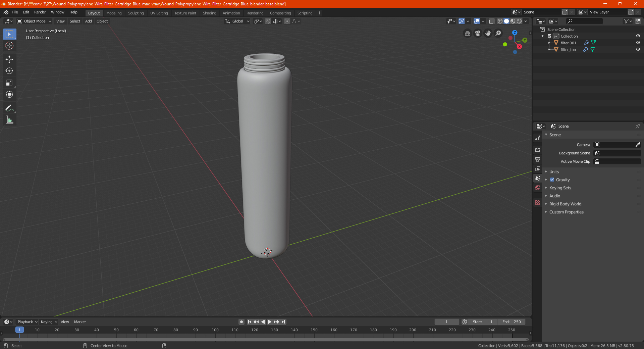
Task: Open the outliner filter funnel
Action: pyautogui.click(x=627, y=21)
